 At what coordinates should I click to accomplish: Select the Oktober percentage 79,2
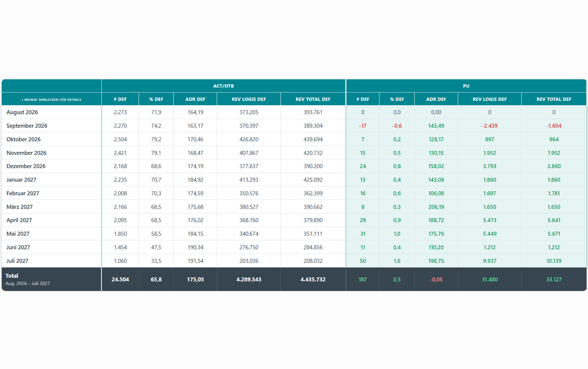pos(156,139)
